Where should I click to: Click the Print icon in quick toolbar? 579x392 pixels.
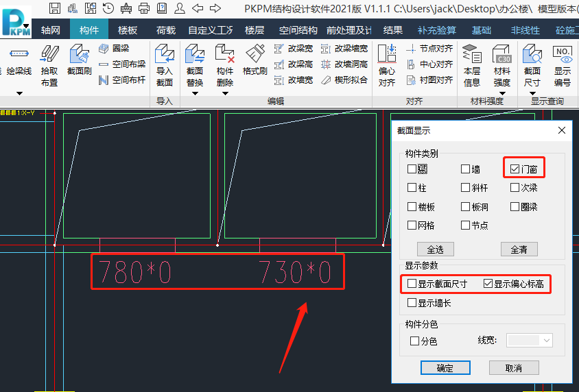[144, 8]
